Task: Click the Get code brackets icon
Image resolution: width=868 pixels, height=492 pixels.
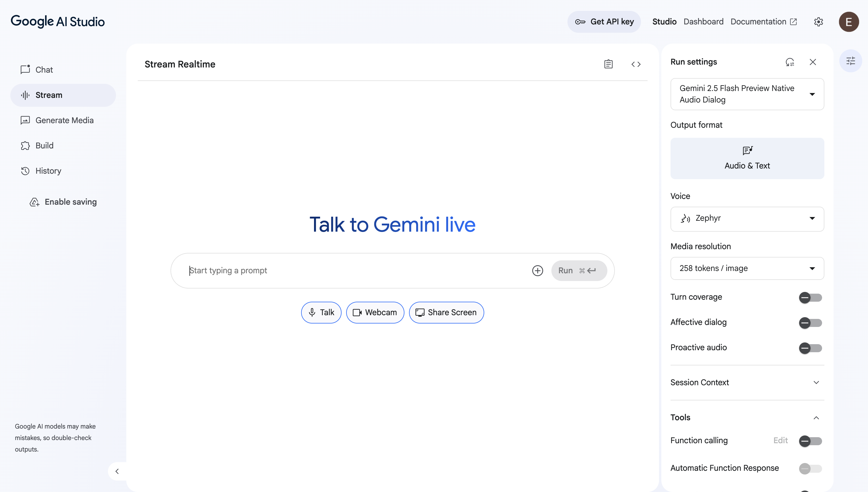Action: pyautogui.click(x=636, y=64)
